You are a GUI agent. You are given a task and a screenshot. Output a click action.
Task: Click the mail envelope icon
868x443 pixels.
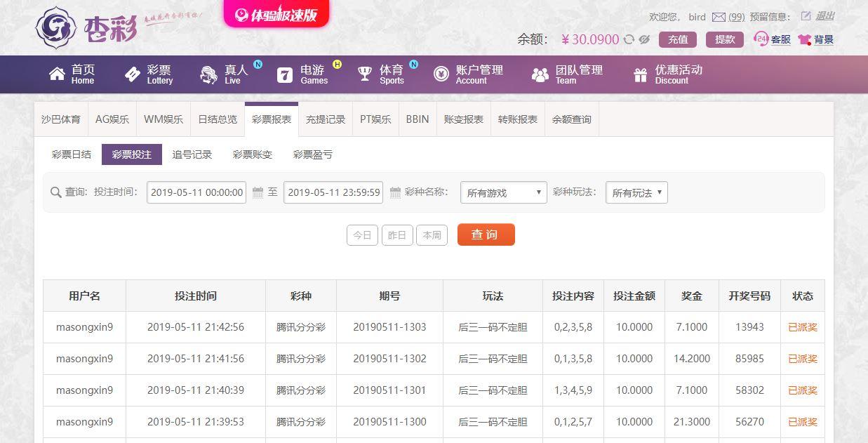click(719, 17)
